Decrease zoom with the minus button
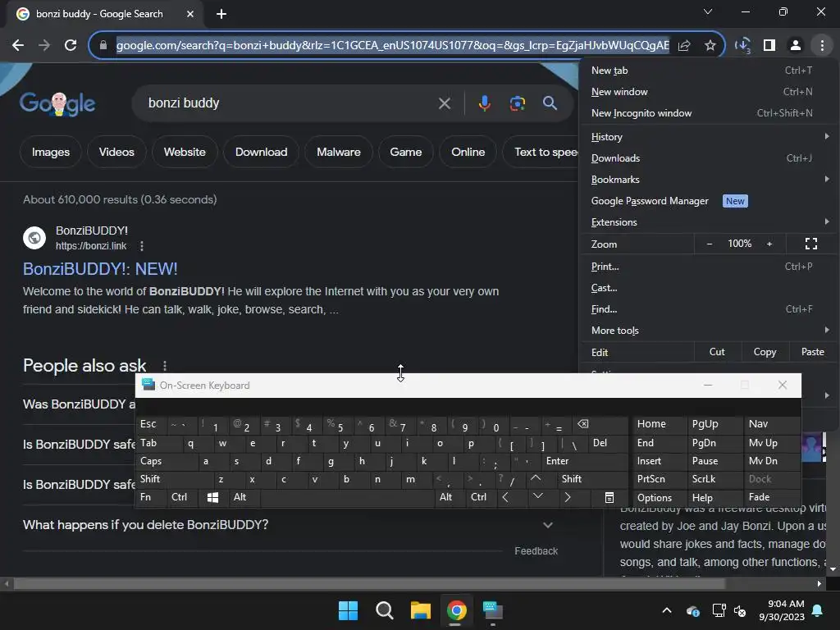This screenshot has width=840, height=630. coord(710,244)
